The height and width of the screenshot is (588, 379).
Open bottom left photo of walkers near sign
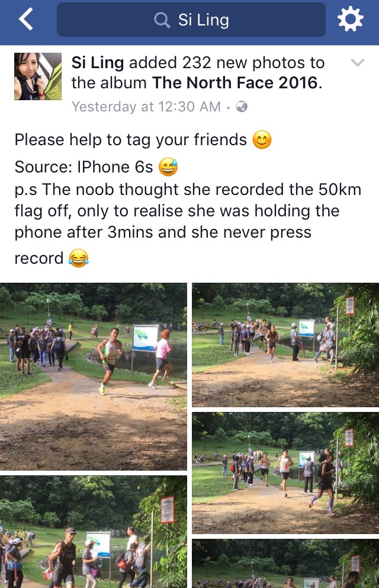click(93, 532)
